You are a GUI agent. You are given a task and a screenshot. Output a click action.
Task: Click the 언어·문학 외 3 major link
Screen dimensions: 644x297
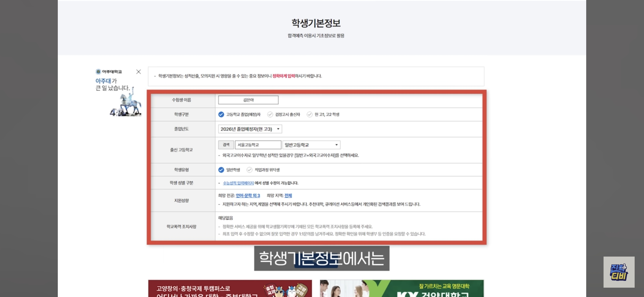[x=248, y=196]
